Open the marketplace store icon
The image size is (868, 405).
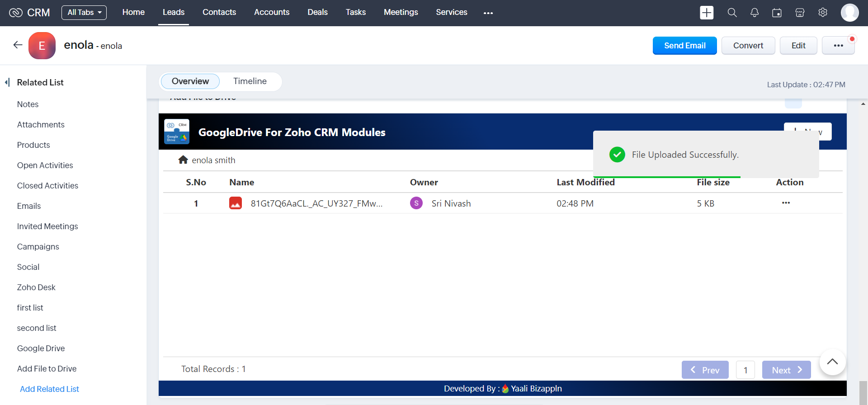tap(800, 13)
